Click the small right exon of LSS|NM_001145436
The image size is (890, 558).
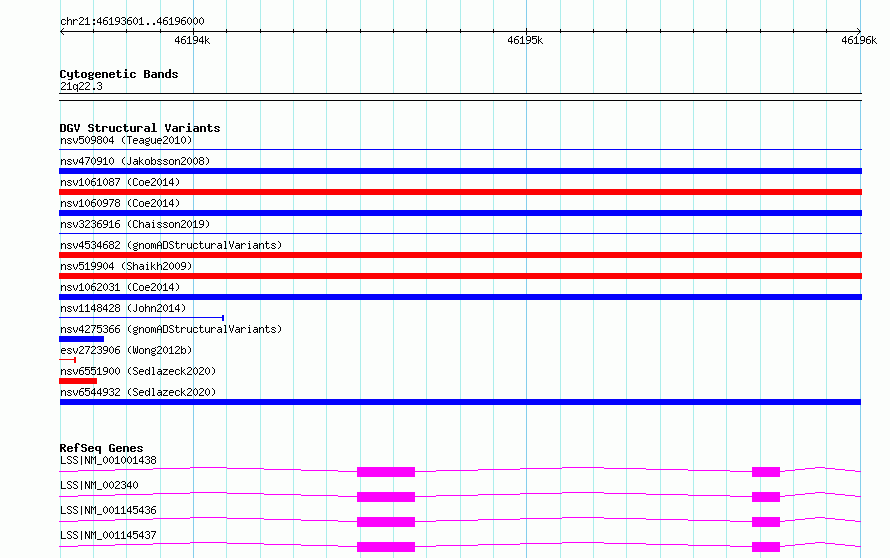(x=766, y=522)
